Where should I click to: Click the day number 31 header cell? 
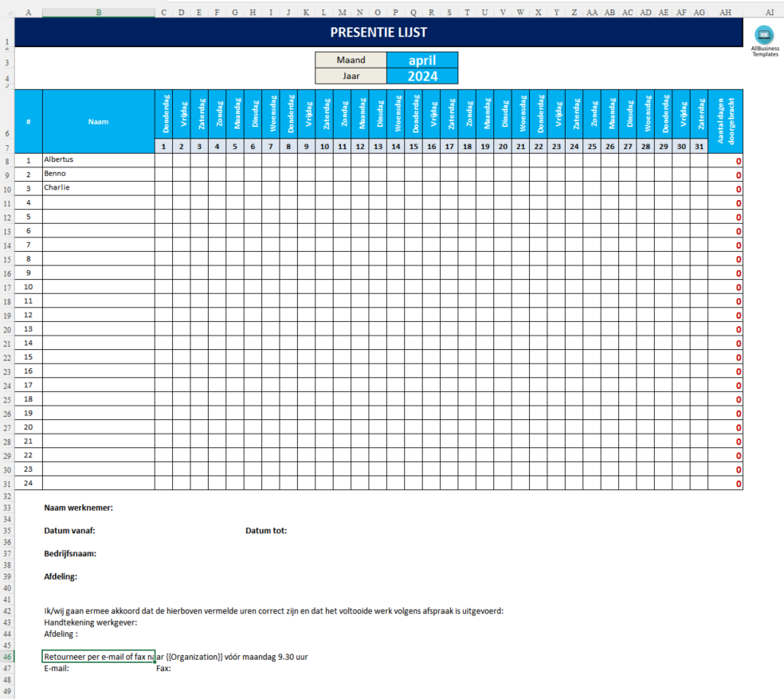[699, 147]
